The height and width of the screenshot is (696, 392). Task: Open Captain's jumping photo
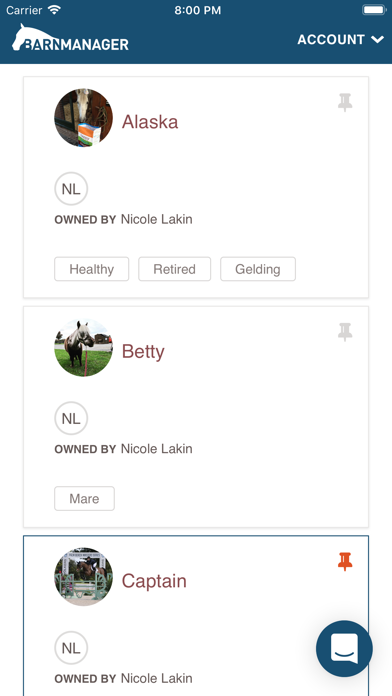click(83, 577)
